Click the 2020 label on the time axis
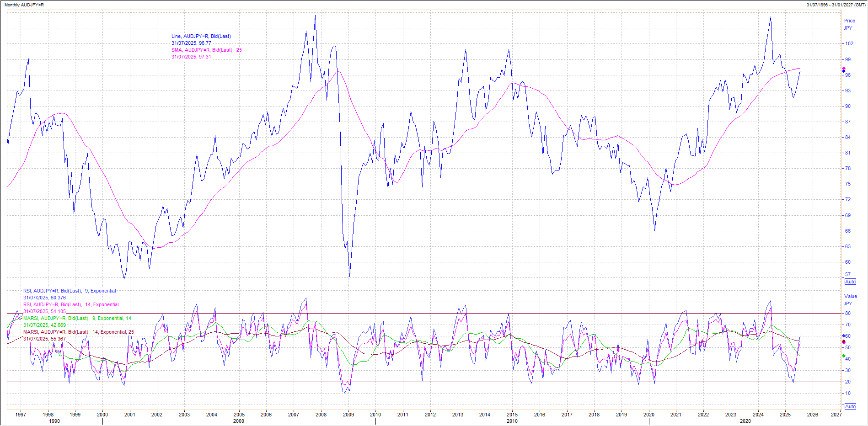This screenshot has width=868, height=426. [648, 415]
